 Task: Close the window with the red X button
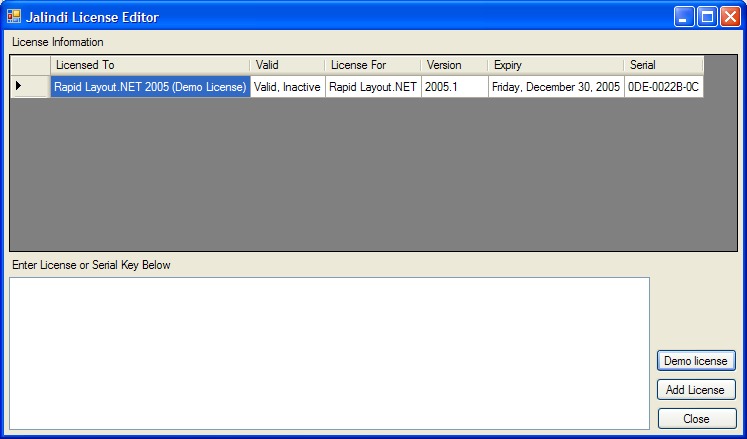[x=730, y=17]
